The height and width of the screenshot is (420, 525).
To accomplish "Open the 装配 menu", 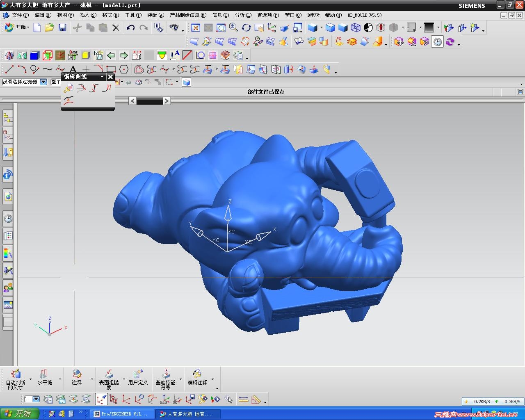I will pyautogui.click(x=155, y=15).
